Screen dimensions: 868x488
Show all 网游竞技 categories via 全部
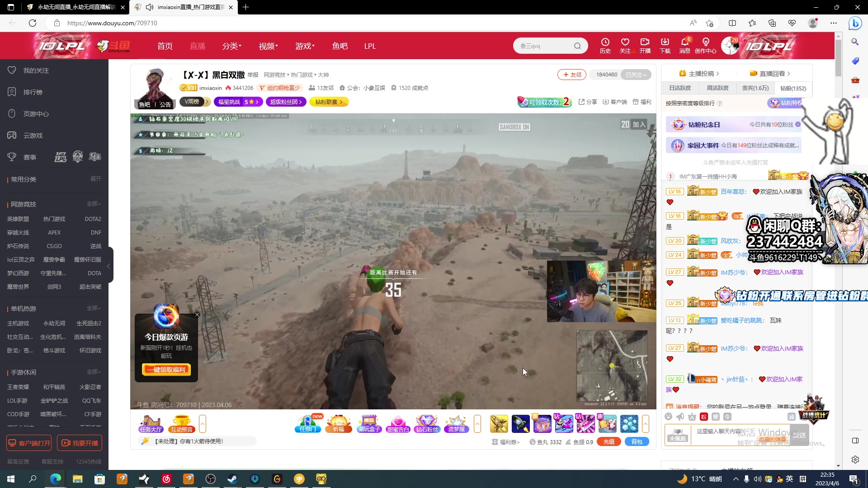click(x=94, y=204)
